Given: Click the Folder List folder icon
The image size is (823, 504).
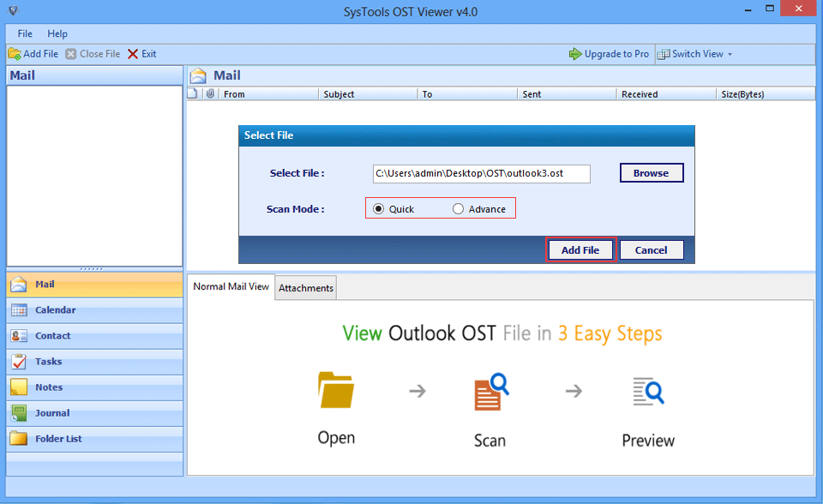Looking at the screenshot, I should point(19,438).
